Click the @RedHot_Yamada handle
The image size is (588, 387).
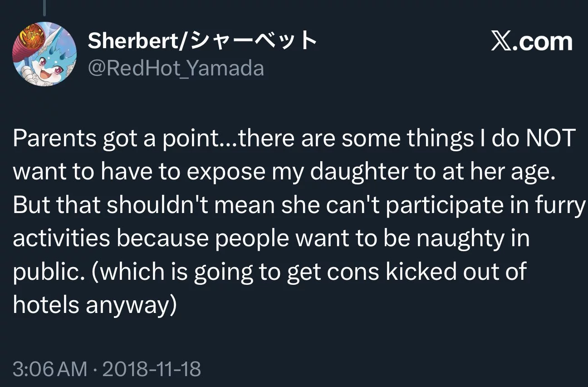pos(176,68)
